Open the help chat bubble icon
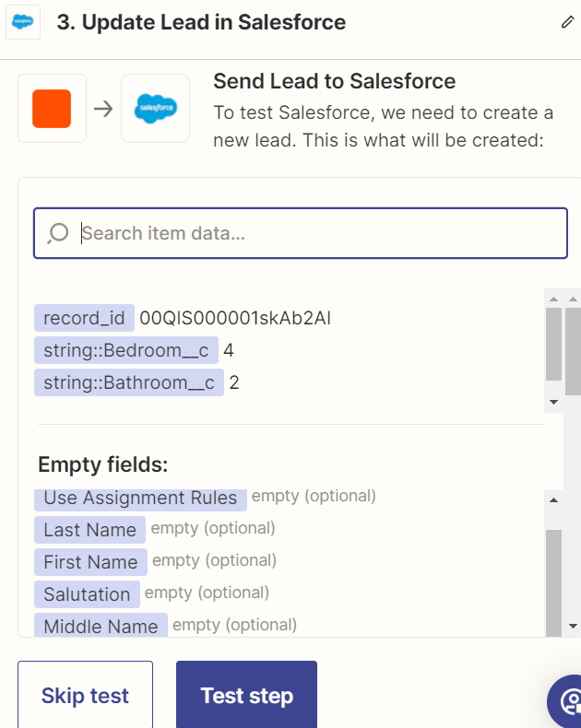Viewport: 581px width, 728px height. 565,701
